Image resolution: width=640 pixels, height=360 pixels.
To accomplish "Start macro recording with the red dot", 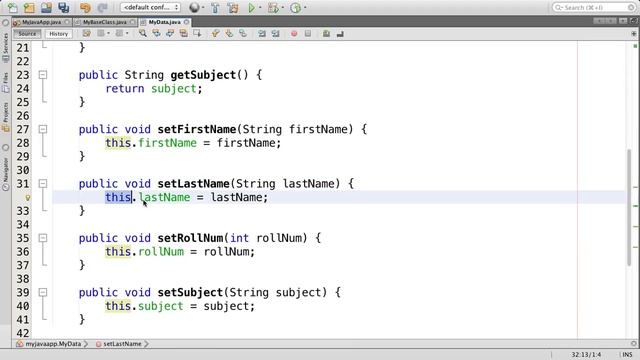I will (x=294, y=34).
